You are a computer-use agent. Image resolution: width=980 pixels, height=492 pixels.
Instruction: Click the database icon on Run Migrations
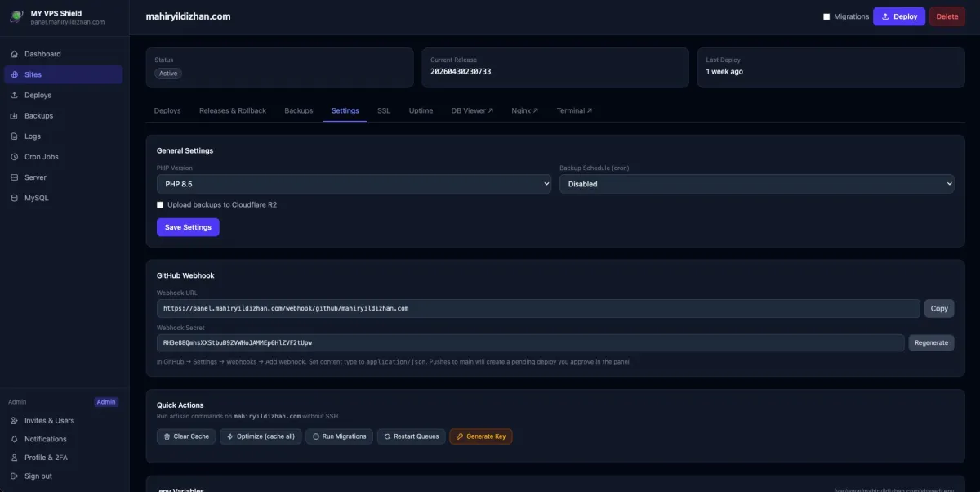point(315,436)
